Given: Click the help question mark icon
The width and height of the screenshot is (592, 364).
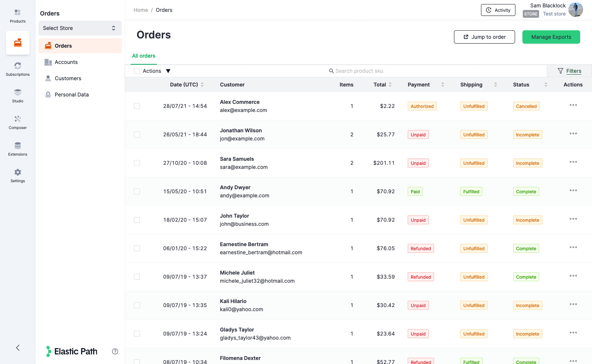Looking at the screenshot, I should [x=115, y=351].
